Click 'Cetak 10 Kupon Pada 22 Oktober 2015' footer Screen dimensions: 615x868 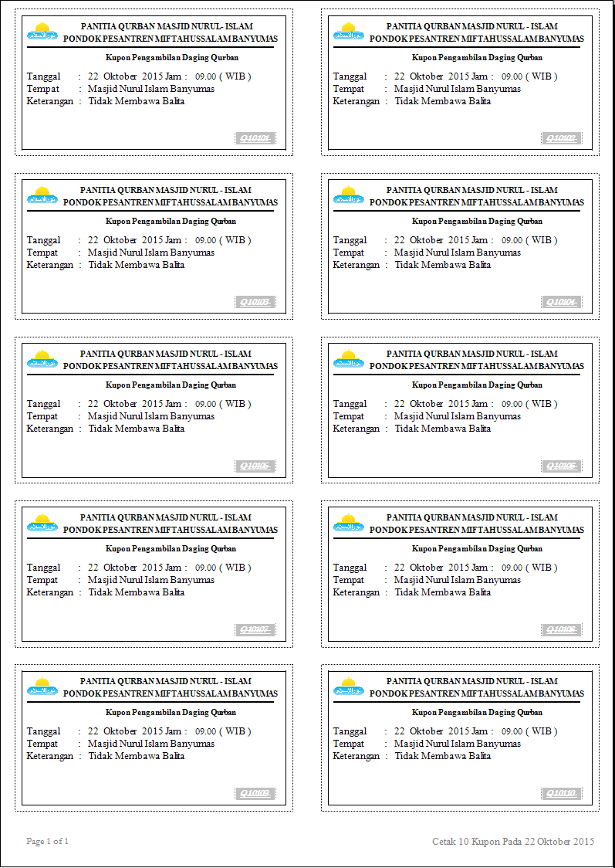[x=513, y=842]
